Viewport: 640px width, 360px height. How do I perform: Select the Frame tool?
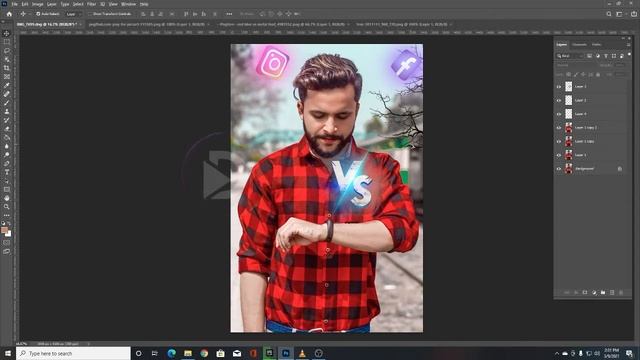click(x=7, y=76)
